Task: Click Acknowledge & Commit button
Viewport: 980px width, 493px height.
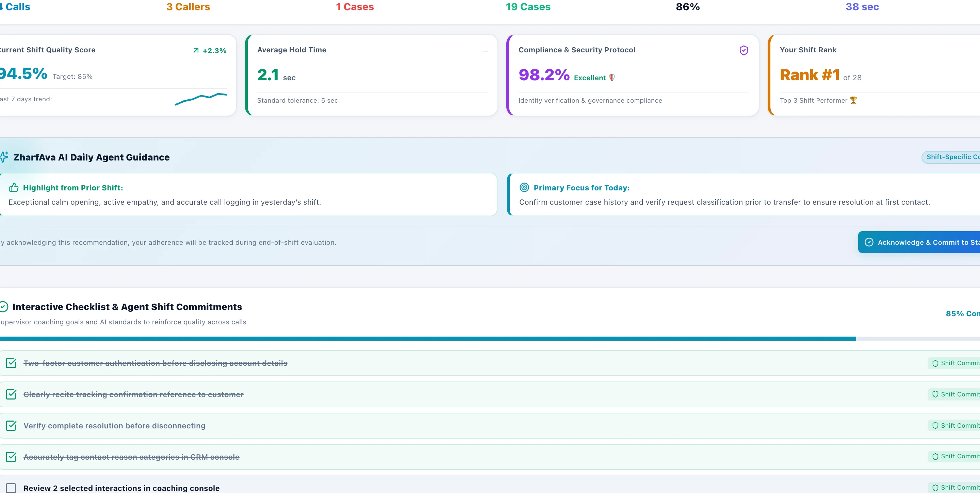Action: coord(919,242)
